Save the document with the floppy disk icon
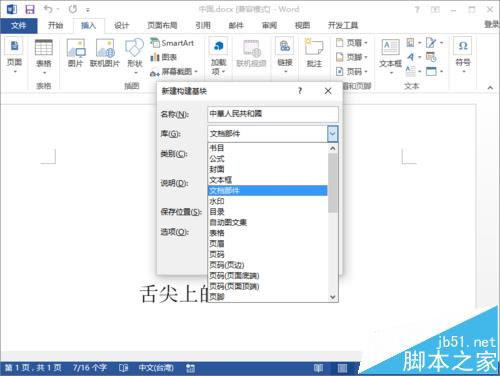Image resolution: width=500 pixels, height=376 pixels. point(30,9)
